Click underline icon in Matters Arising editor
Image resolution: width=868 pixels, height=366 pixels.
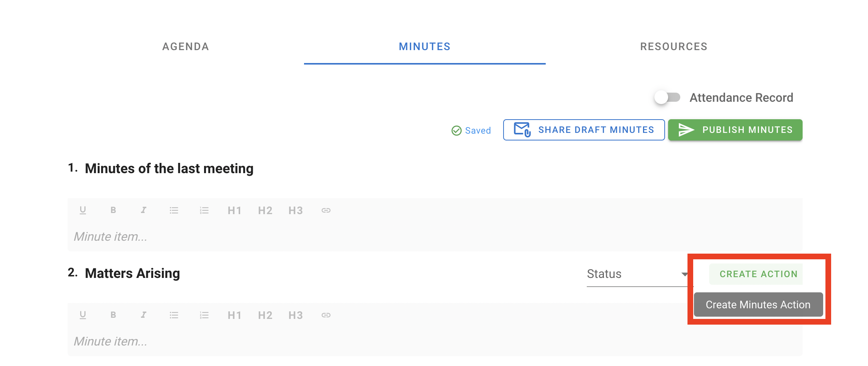(83, 315)
